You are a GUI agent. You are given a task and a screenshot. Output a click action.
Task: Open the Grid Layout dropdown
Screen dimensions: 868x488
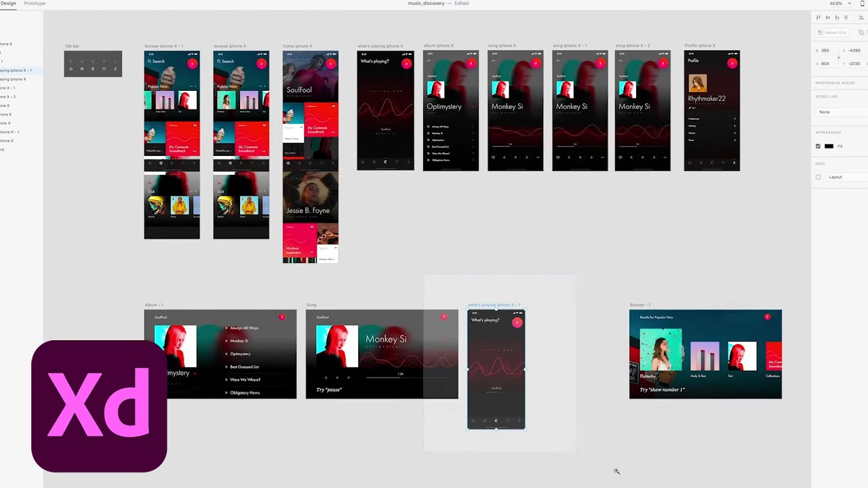846,177
